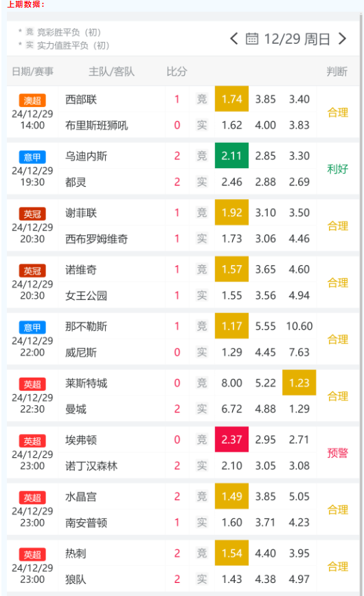
Task: Click the 英超 badge for 莱斯特城 match
Action: [x=32, y=385]
